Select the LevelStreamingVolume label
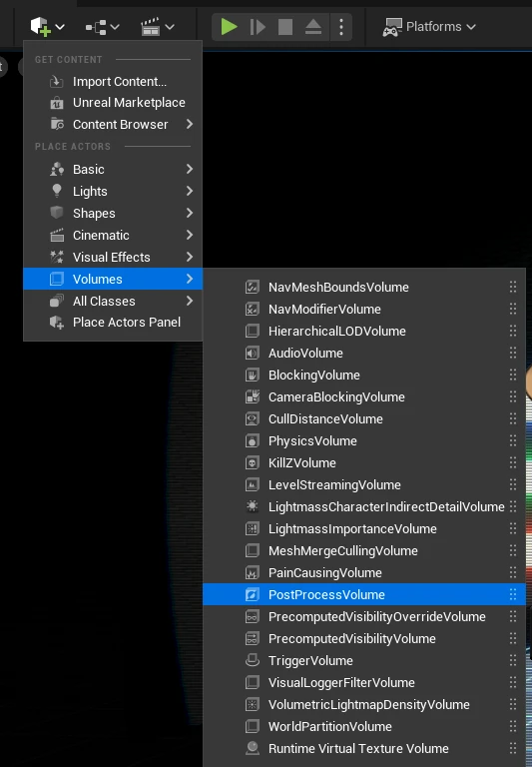The height and width of the screenshot is (767, 532). (x=334, y=484)
